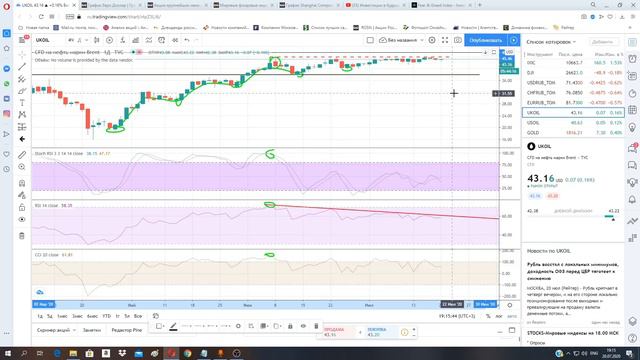The image size is (640, 360).
Task: Click the black back arrow tool
Action: click(x=22, y=139)
